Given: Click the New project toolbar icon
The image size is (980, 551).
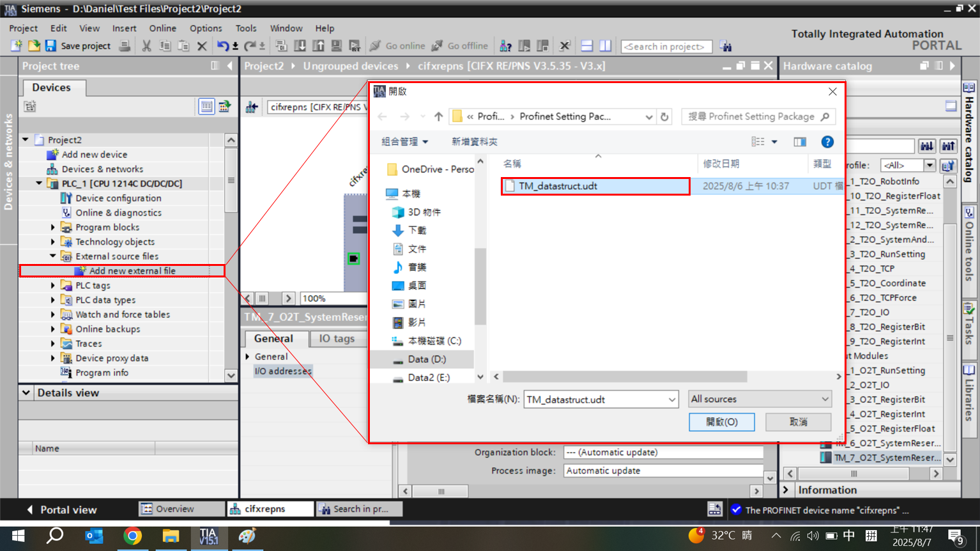Looking at the screenshot, I should tap(17, 46).
